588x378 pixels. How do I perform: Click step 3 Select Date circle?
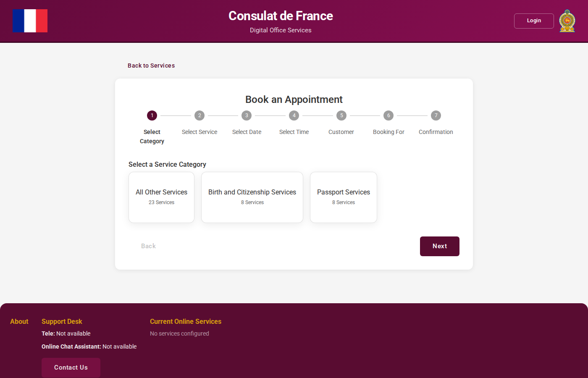(x=247, y=115)
